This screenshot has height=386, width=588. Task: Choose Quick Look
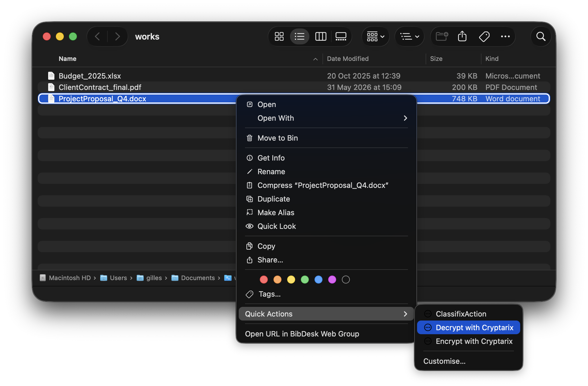pyautogui.click(x=326, y=226)
